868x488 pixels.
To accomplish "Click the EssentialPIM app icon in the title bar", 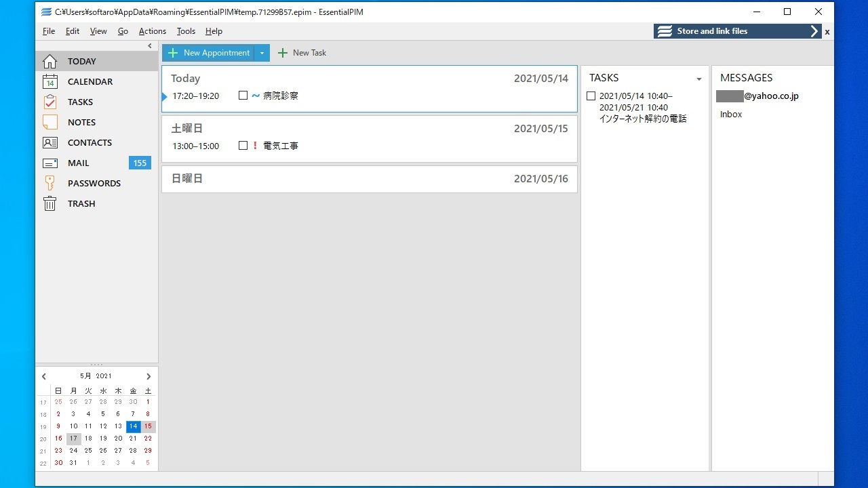I will 46,12.
